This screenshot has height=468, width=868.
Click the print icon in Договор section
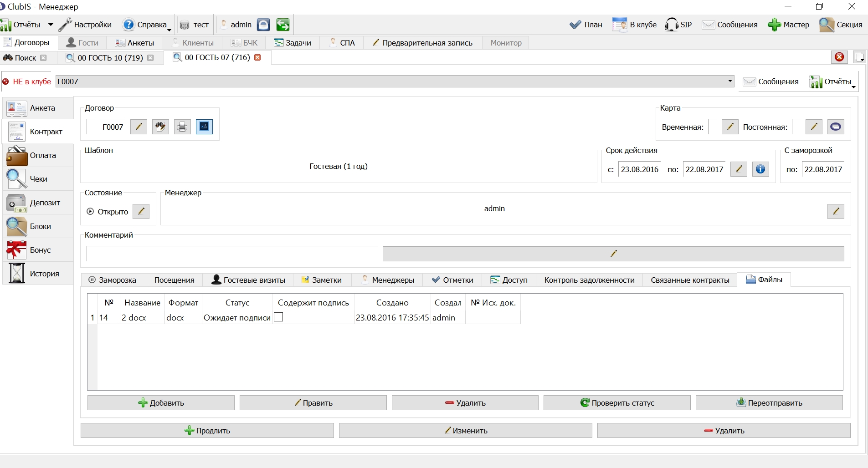coord(182,127)
